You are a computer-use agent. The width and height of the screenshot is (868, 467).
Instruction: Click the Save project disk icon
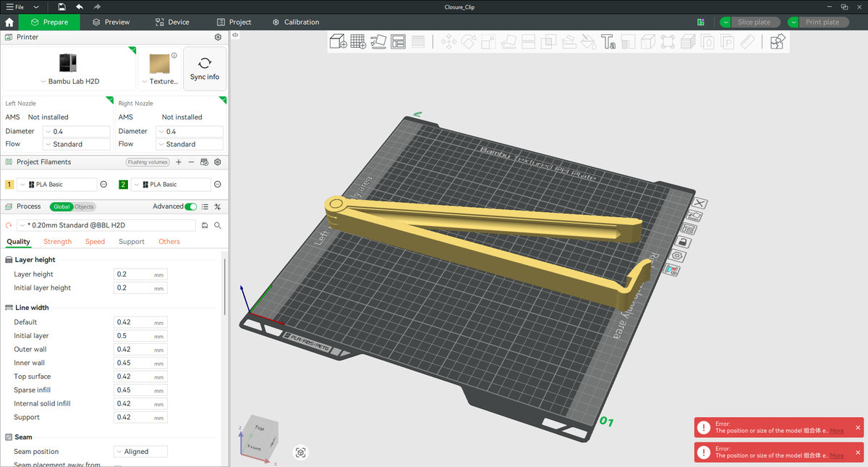(62, 7)
